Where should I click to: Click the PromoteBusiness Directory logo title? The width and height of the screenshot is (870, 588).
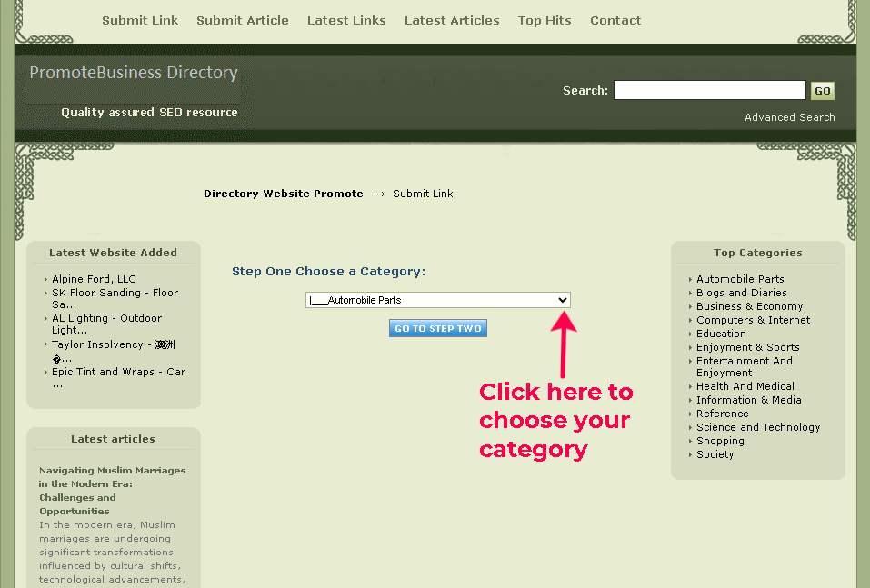click(133, 73)
